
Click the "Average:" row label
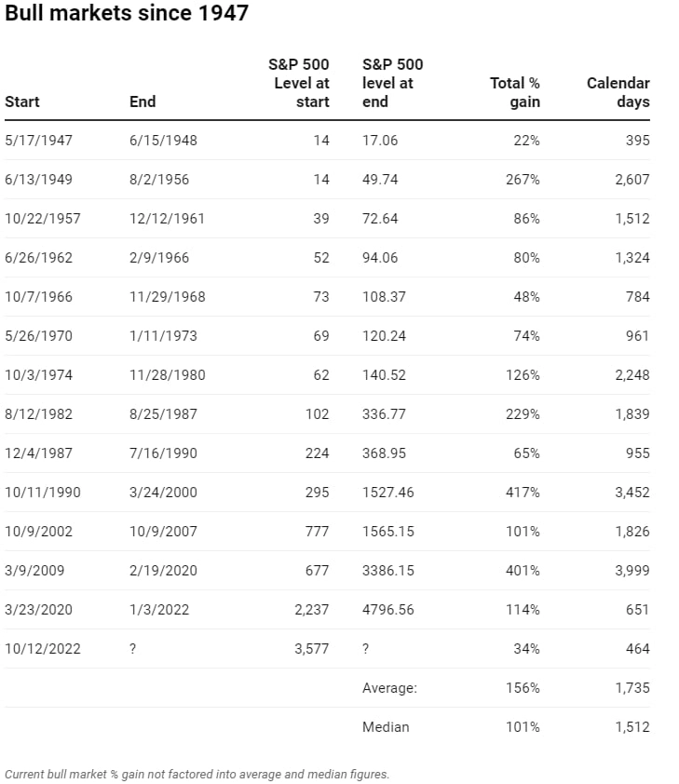click(388, 687)
